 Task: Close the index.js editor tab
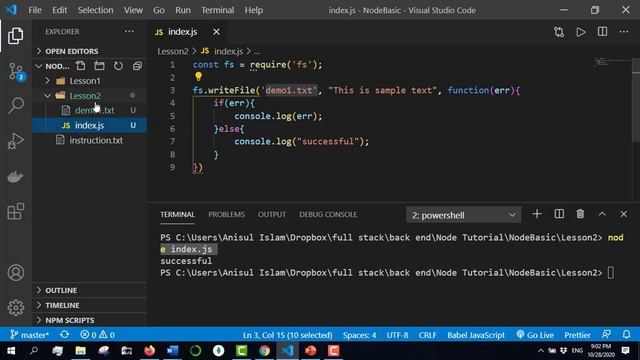(216, 32)
